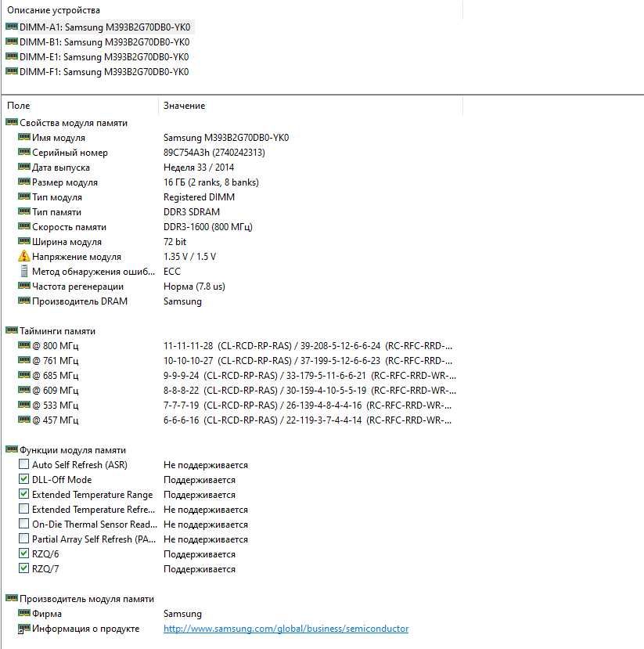Viewport: 644px width, 649px height.
Task: Click the Фирма row icon
Action: click(x=24, y=614)
